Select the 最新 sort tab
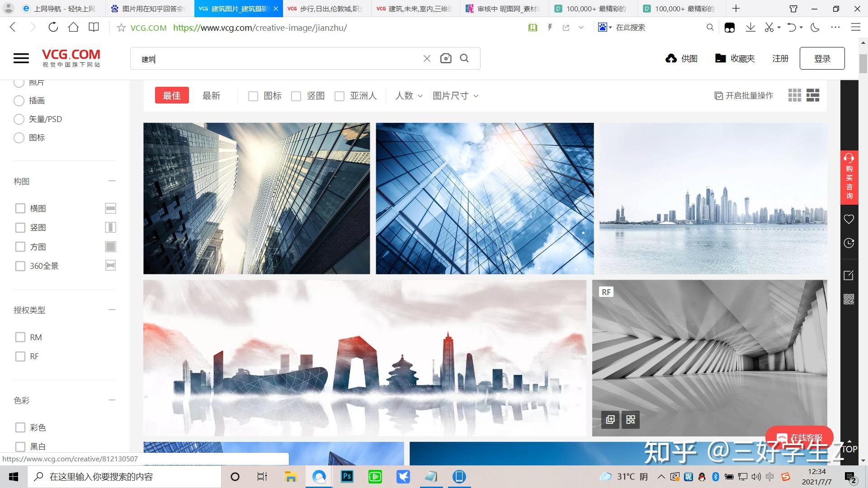Image resolution: width=868 pixels, height=488 pixels. point(211,95)
